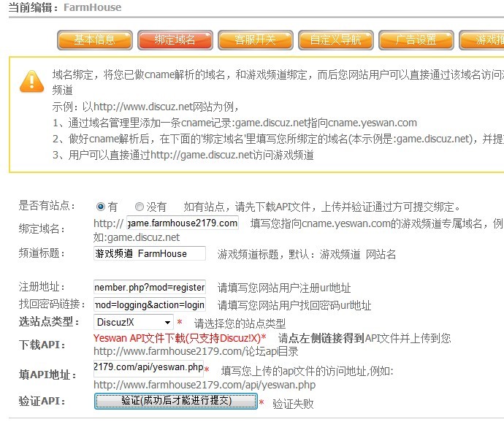Click the example URL http://www.farmhouse2179.com/api/yeswan.php
504x422 pixels.
coord(205,385)
